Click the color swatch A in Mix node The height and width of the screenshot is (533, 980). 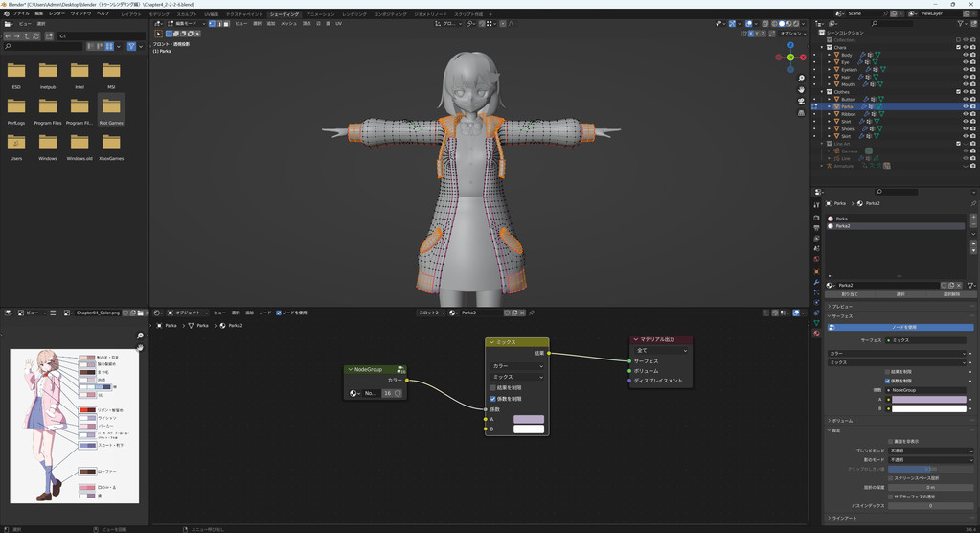[529, 419]
